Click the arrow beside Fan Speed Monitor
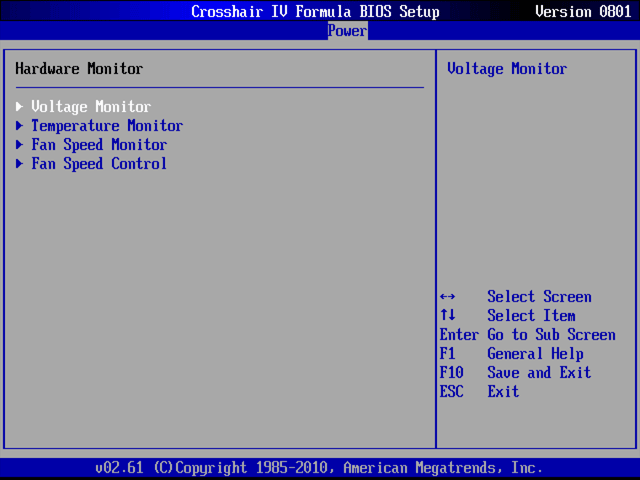The width and height of the screenshot is (640, 480). click(x=19, y=144)
